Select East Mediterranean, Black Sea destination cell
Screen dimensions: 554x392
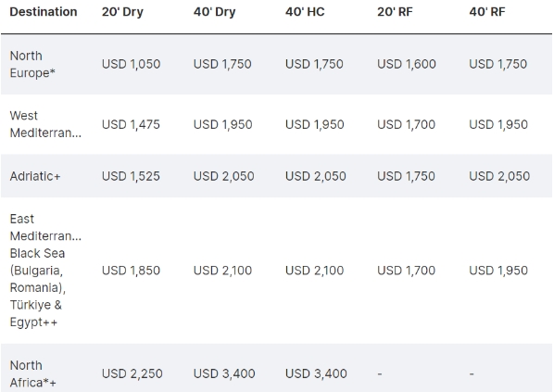pos(45,271)
